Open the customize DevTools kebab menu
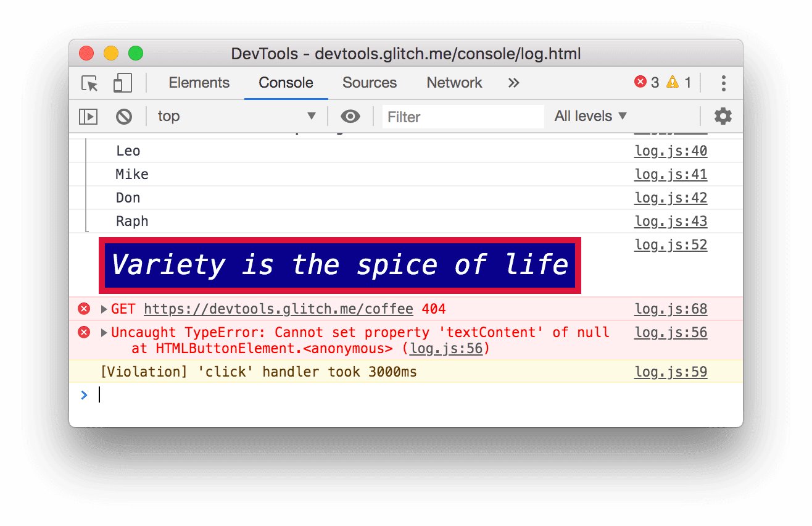The image size is (812, 526). tap(723, 83)
